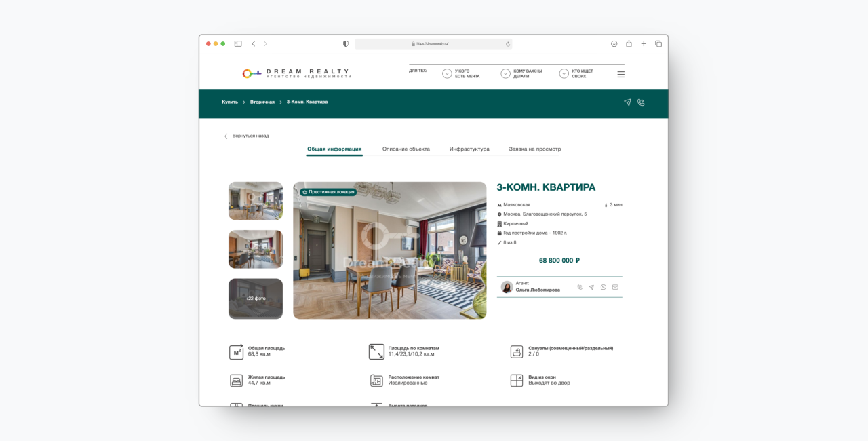This screenshot has width=868, height=441.
Task: Click the location pin icon by address
Action: point(500,214)
